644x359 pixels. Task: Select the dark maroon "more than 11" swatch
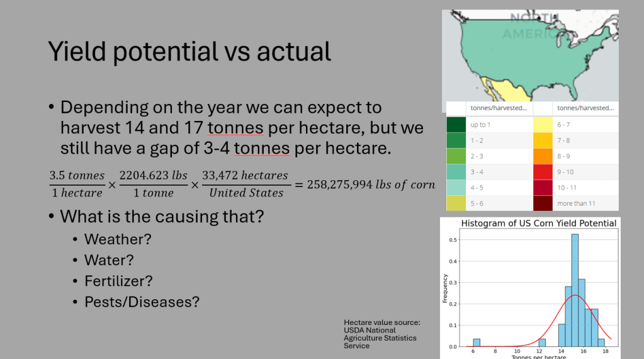(x=543, y=203)
